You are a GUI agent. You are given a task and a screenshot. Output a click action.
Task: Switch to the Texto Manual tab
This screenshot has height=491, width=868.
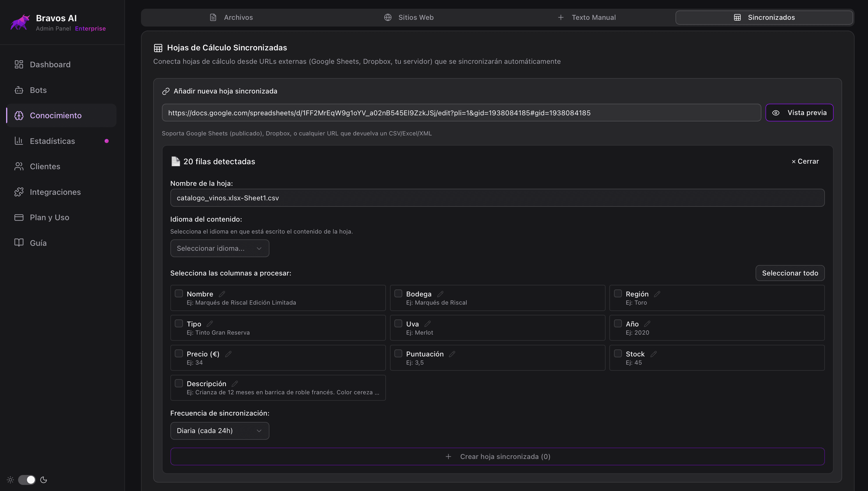pos(586,17)
